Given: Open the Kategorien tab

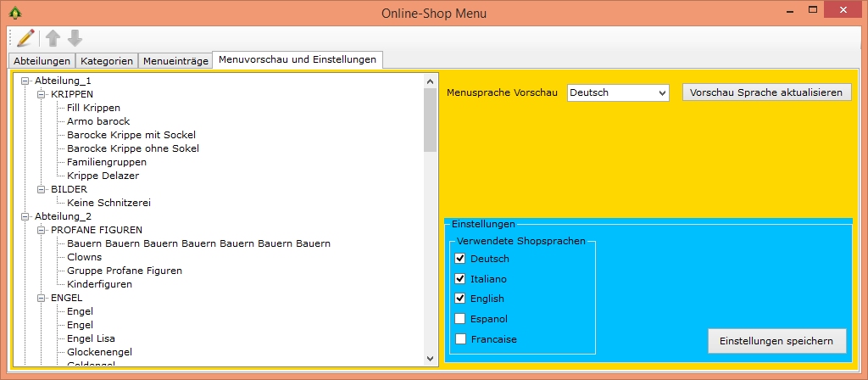Looking at the screenshot, I should [x=106, y=61].
